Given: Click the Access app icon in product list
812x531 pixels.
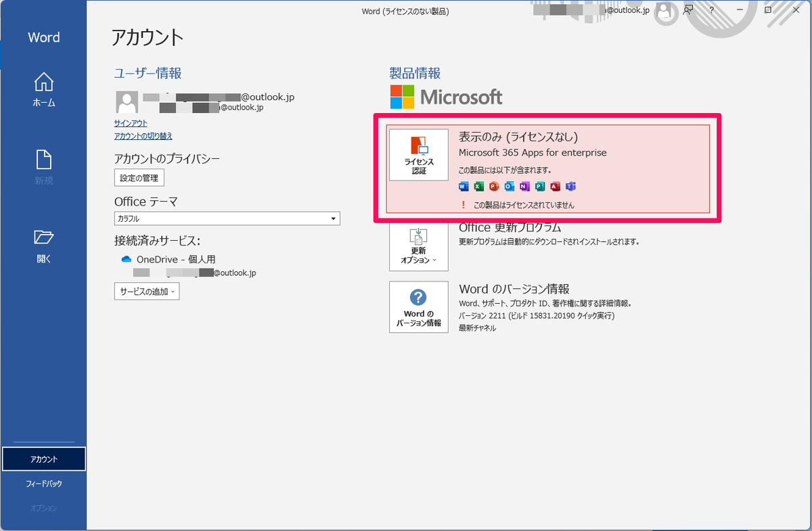Looking at the screenshot, I should (x=555, y=187).
